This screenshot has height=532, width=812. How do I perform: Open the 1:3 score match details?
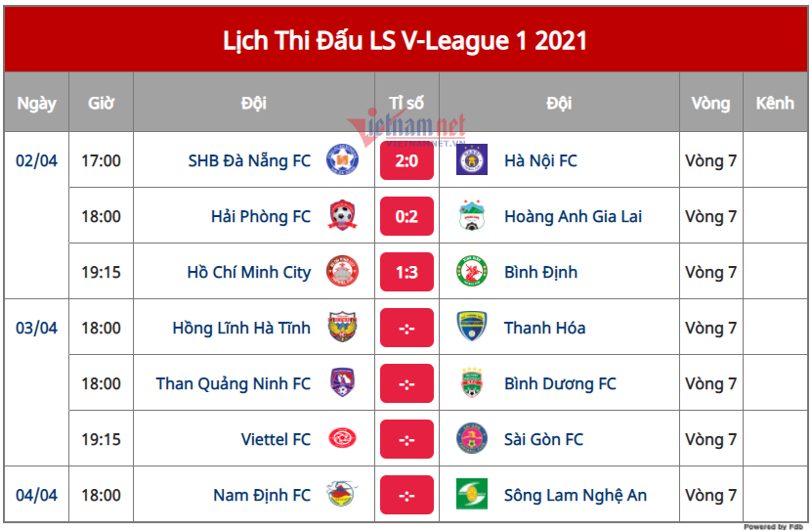coord(406,272)
